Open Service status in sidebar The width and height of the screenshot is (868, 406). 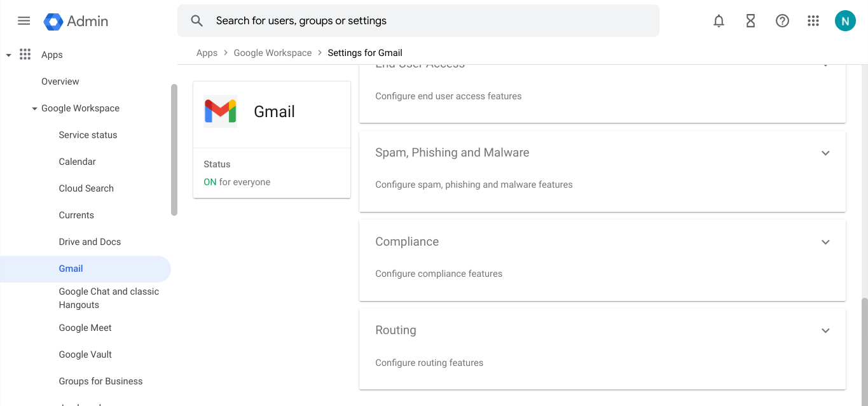click(x=88, y=135)
